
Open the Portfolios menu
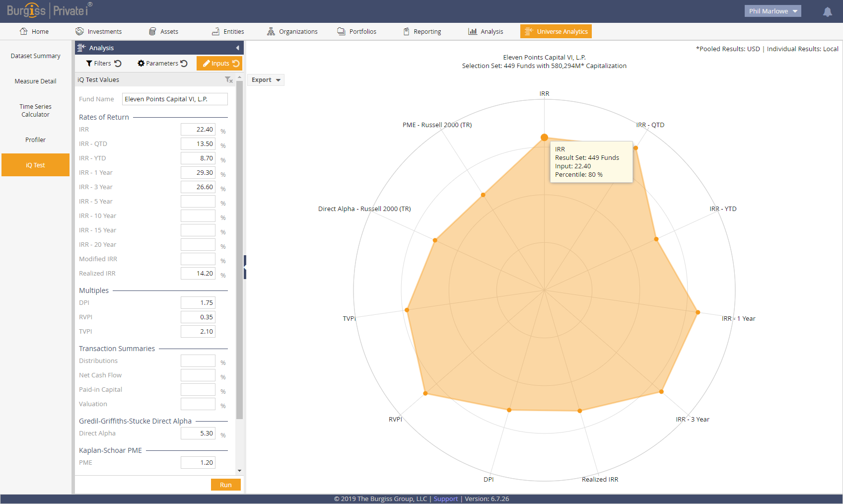pyautogui.click(x=357, y=31)
